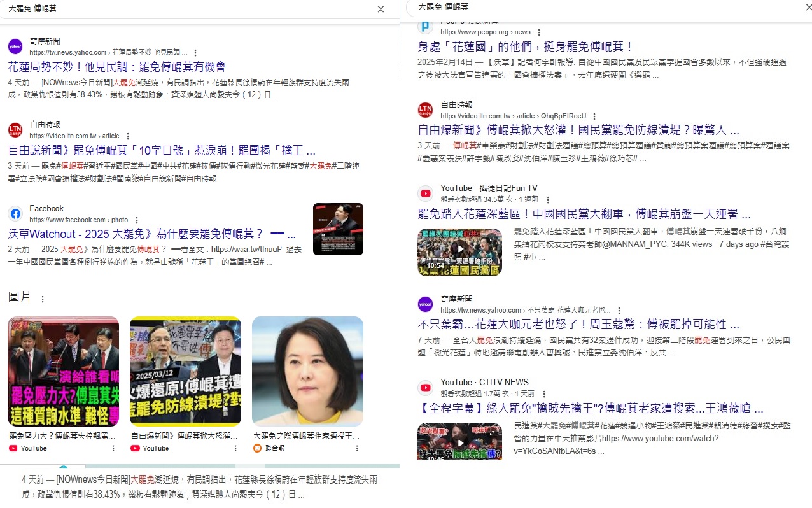Click the Yahoo favicon beside 不只葉霸 result
This screenshot has width=812, height=508.
point(425,304)
